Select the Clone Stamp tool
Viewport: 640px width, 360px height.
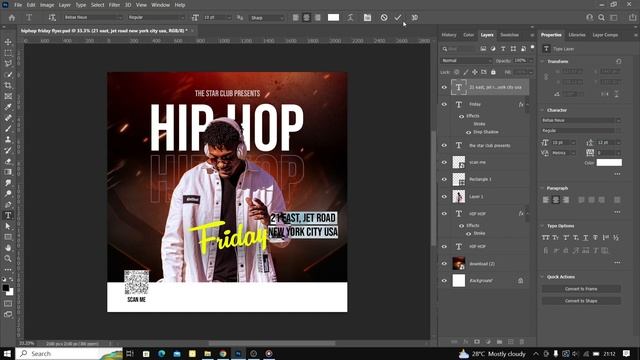tap(8, 140)
